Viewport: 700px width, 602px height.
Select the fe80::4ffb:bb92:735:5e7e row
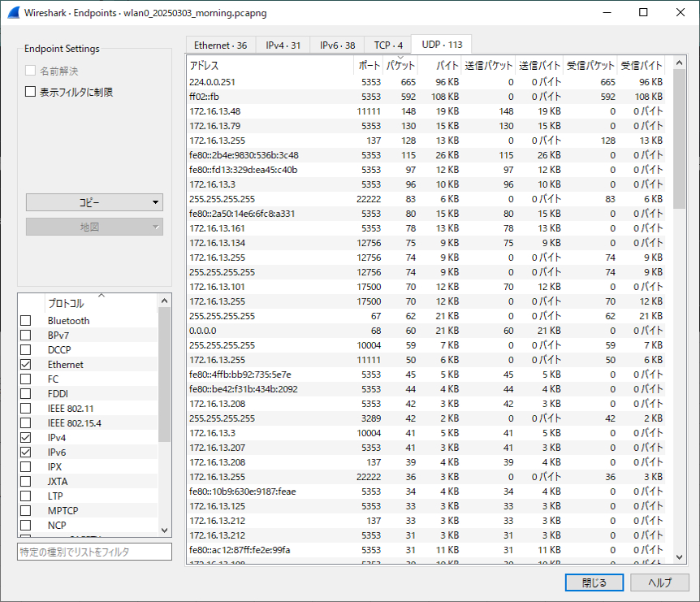tap(426, 375)
